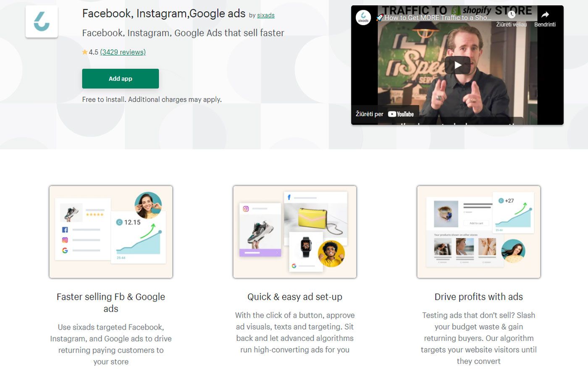Click 'Testing ads that don't sell?' description
The height and width of the screenshot is (369, 588).
coord(479,338)
